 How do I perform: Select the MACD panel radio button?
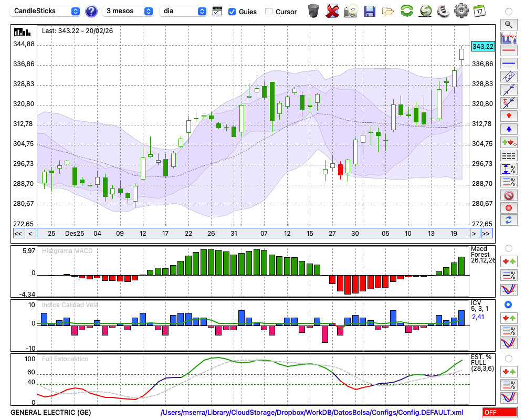[x=509, y=248]
